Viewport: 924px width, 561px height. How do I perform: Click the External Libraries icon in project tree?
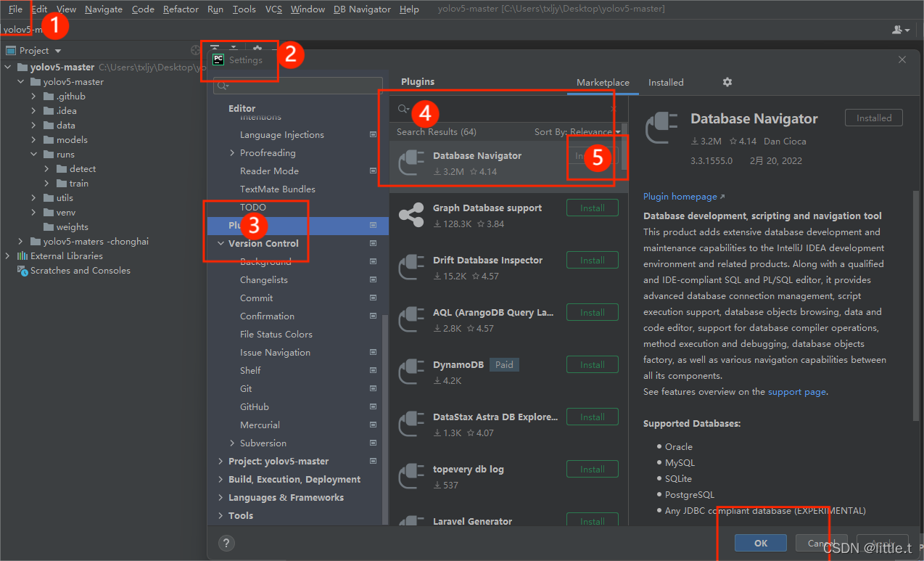tap(22, 256)
